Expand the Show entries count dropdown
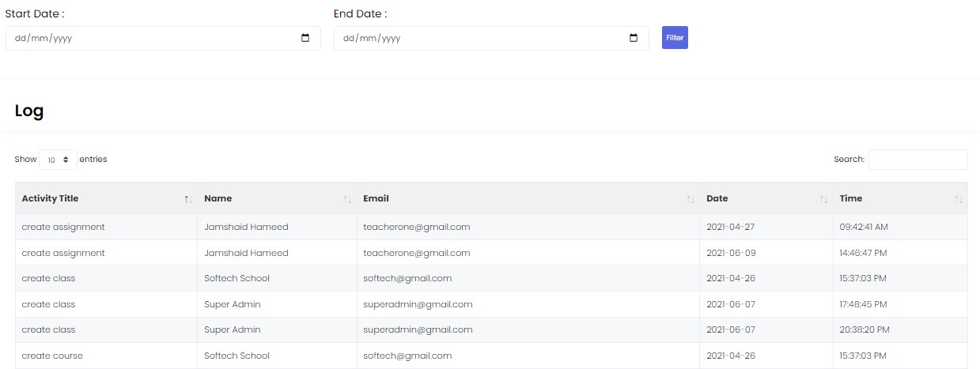Image resolution: width=980 pixels, height=369 pixels. (x=58, y=160)
